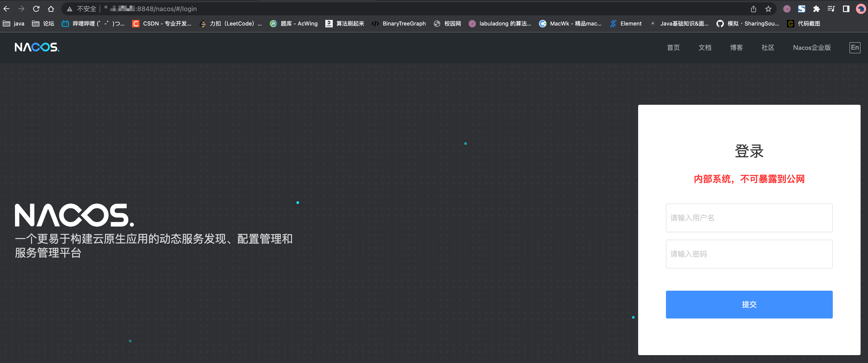Image resolution: width=868 pixels, height=363 pixels.
Task: Click the browser forward arrow
Action: (21, 9)
